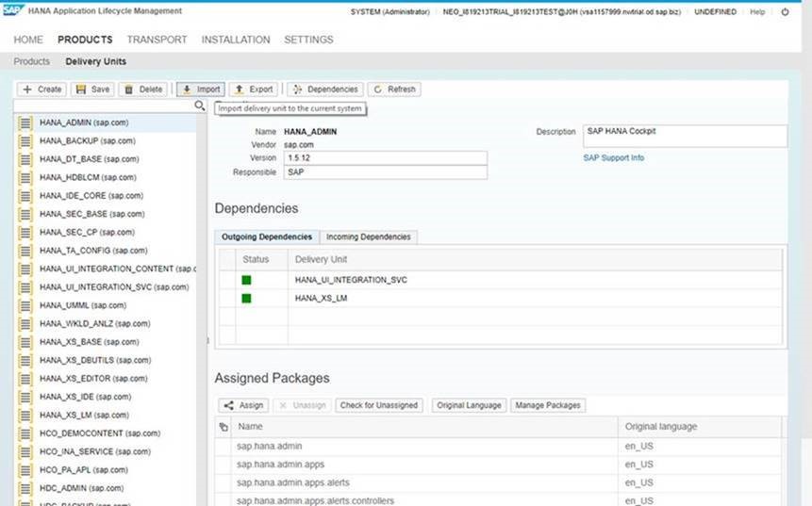This screenshot has width=812, height=506.
Task: Click the delivery unit search field
Action: click(x=104, y=106)
